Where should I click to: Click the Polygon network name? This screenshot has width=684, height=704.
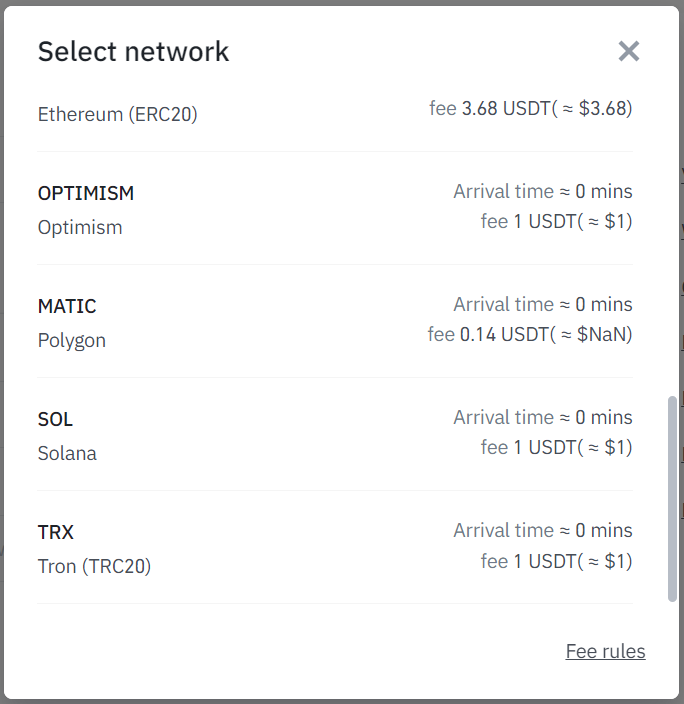[x=72, y=340]
